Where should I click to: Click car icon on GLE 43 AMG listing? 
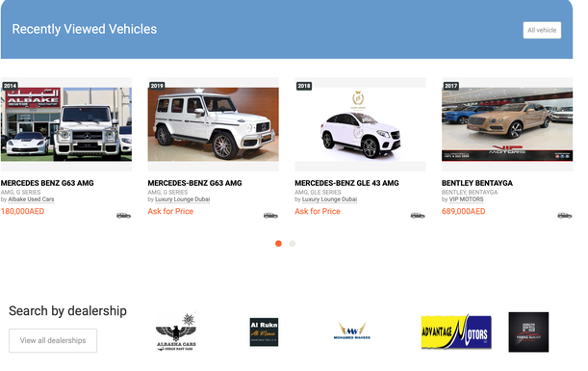click(x=418, y=216)
